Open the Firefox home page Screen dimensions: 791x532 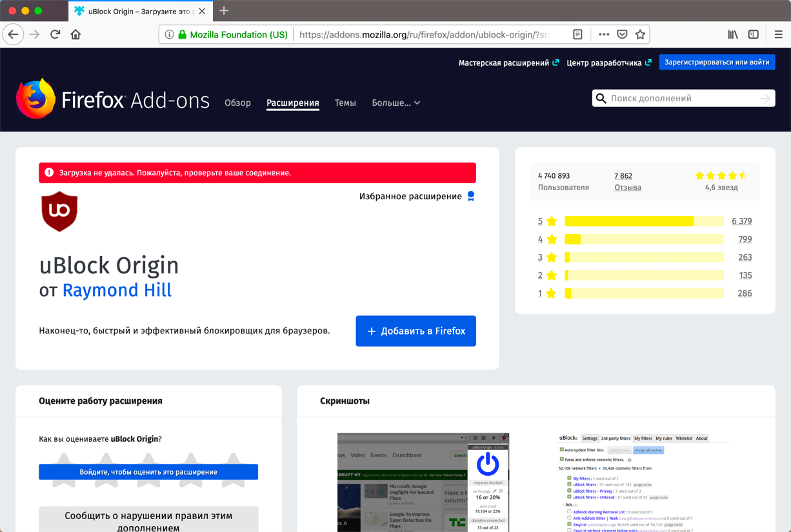(x=75, y=35)
